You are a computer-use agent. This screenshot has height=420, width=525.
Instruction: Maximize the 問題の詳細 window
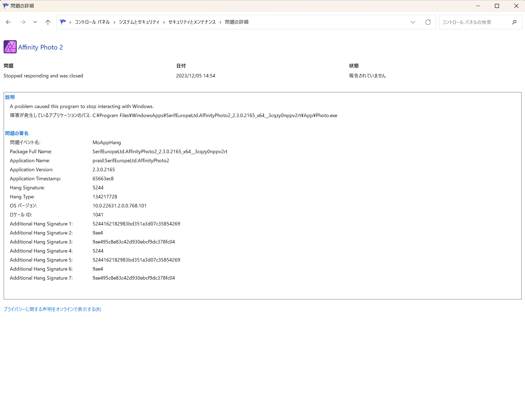tap(497, 6)
